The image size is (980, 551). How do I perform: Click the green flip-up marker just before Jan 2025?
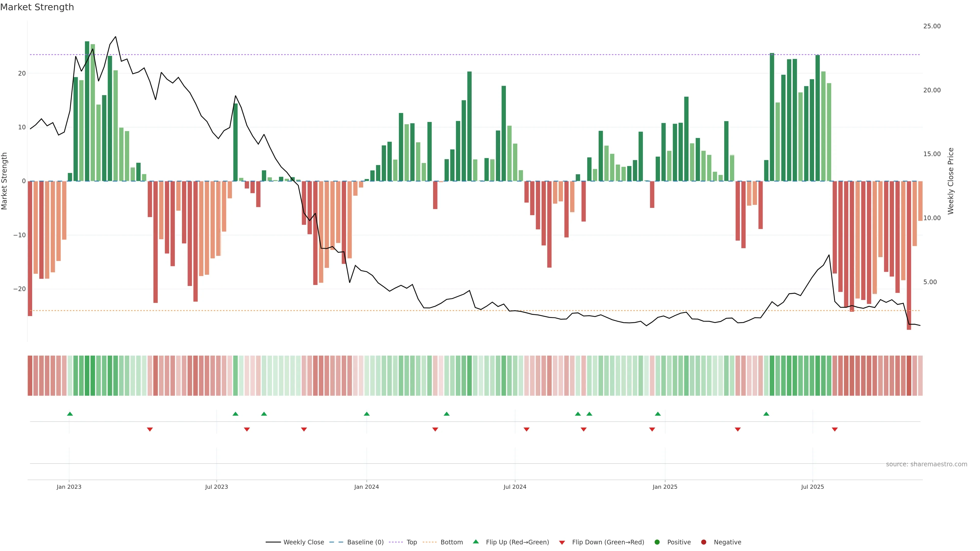point(658,414)
